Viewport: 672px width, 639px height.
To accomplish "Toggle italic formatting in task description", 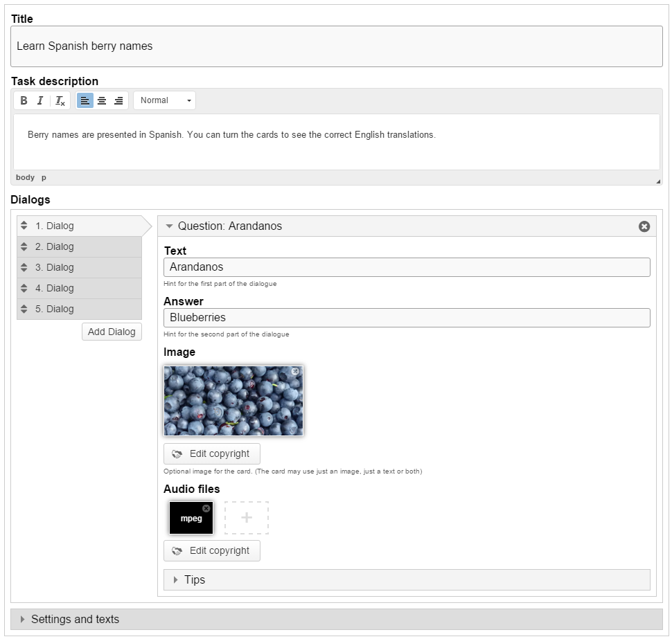I will [40, 100].
